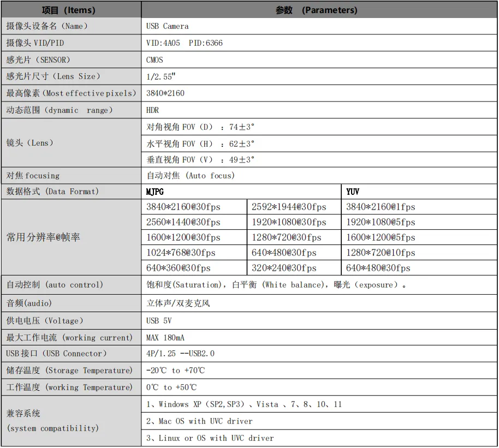The height and width of the screenshot is (448, 499).
Task: Click the 4P/1.25 --USB2.0 connector value
Action: [x=181, y=354]
